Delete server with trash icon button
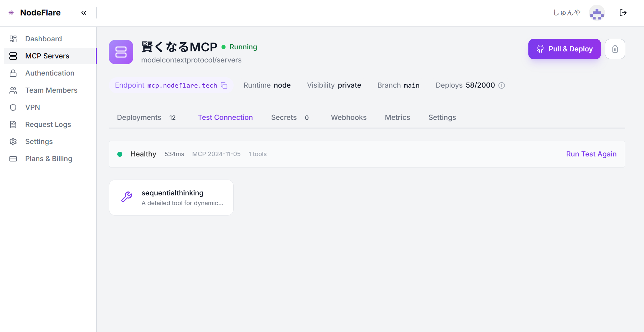644x332 pixels. [x=615, y=49]
